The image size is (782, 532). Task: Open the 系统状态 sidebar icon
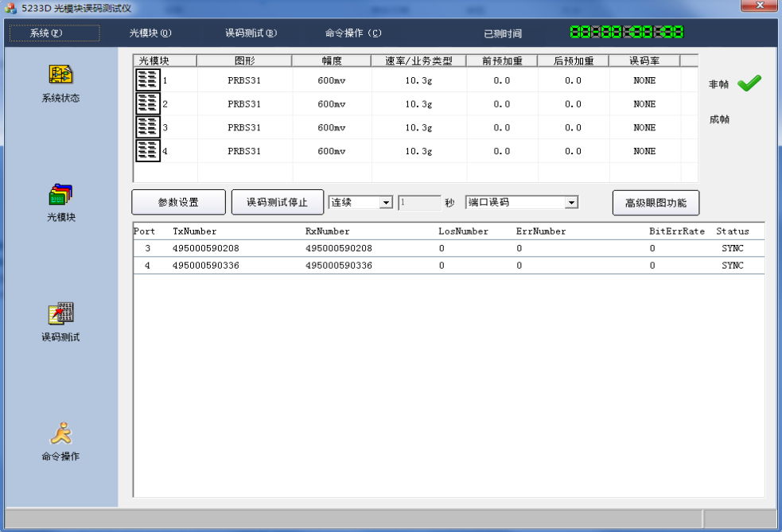click(61, 75)
